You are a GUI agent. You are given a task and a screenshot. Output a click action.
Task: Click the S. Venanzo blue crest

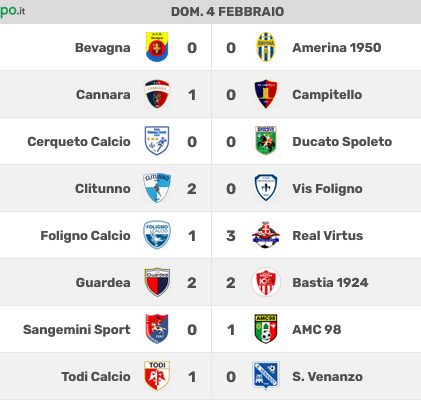coord(266,375)
